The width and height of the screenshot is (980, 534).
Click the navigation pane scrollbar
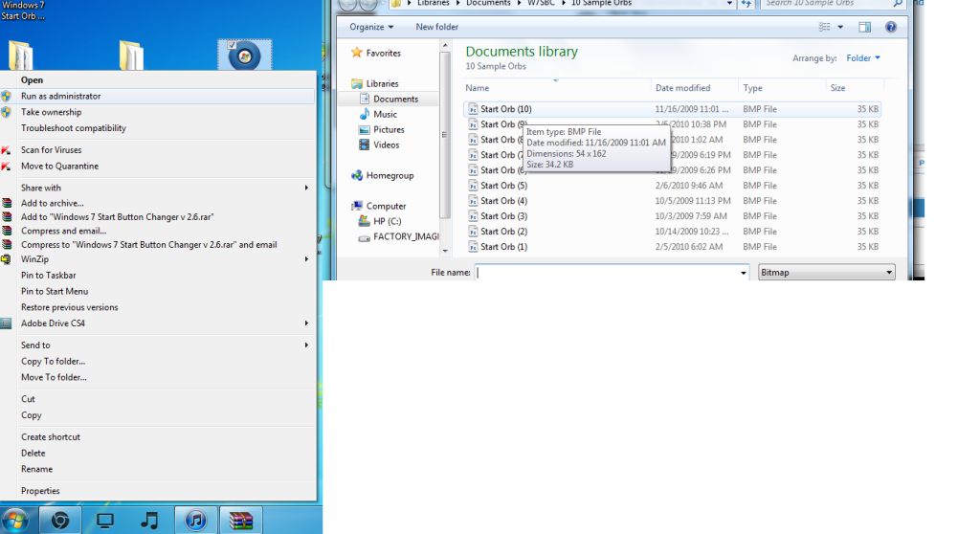pyautogui.click(x=444, y=134)
